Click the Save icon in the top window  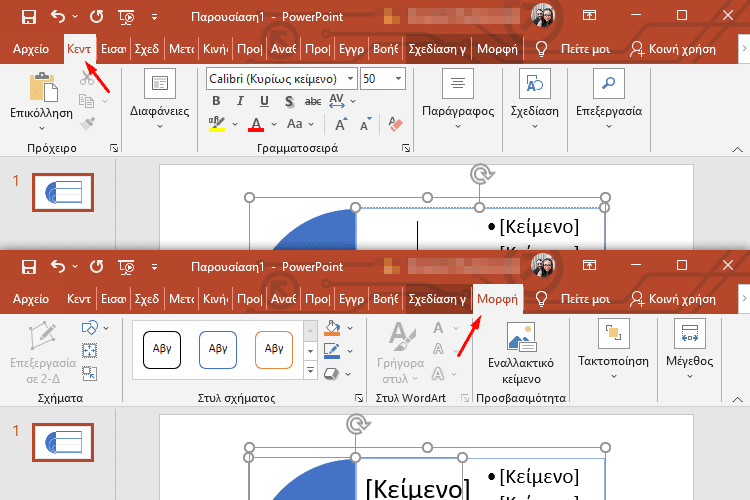point(29,17)
